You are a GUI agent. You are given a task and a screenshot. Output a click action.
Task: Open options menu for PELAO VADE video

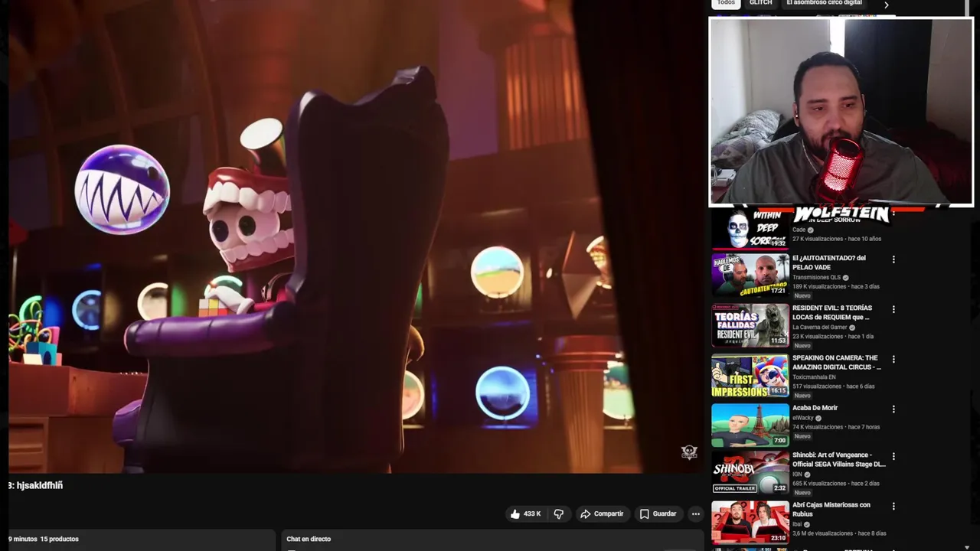893,259
